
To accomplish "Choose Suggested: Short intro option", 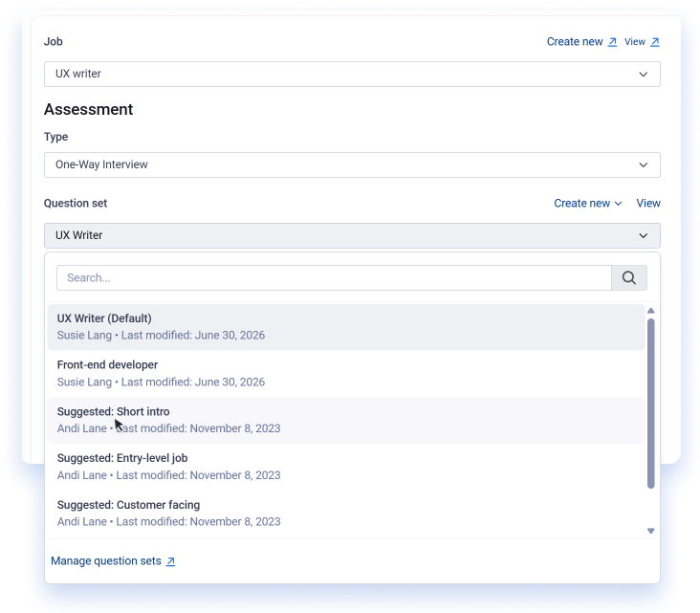I will (x=346, y=420).
